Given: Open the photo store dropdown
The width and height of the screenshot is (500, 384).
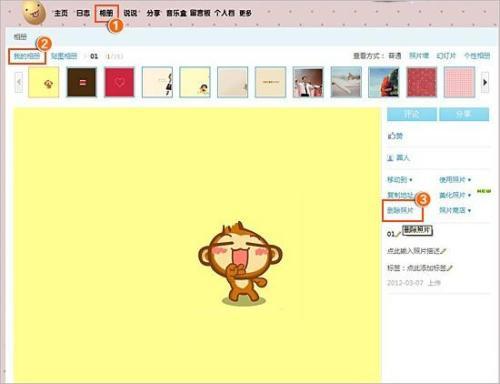Looking at the screenshot, I should point(455,210).
